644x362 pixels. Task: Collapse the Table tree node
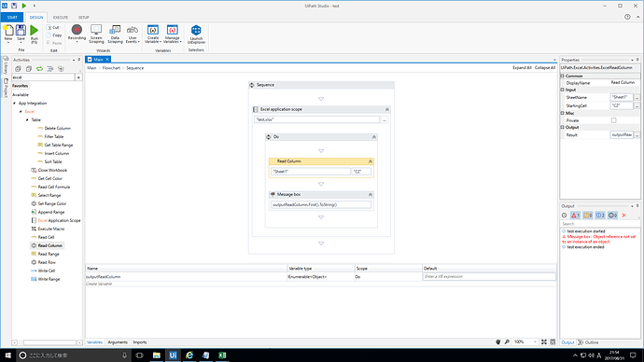click(27, 119)
